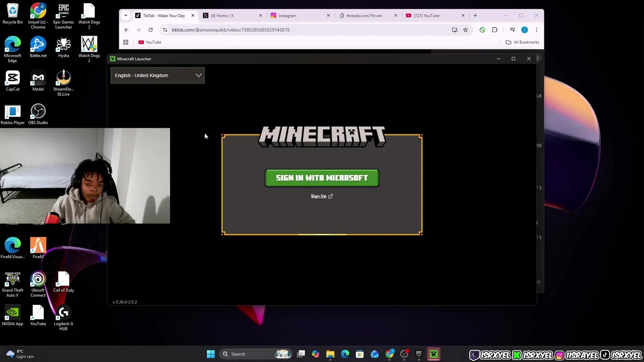Select Medal desktop icon
Screen dimensions: 644x362
(38, 81)
